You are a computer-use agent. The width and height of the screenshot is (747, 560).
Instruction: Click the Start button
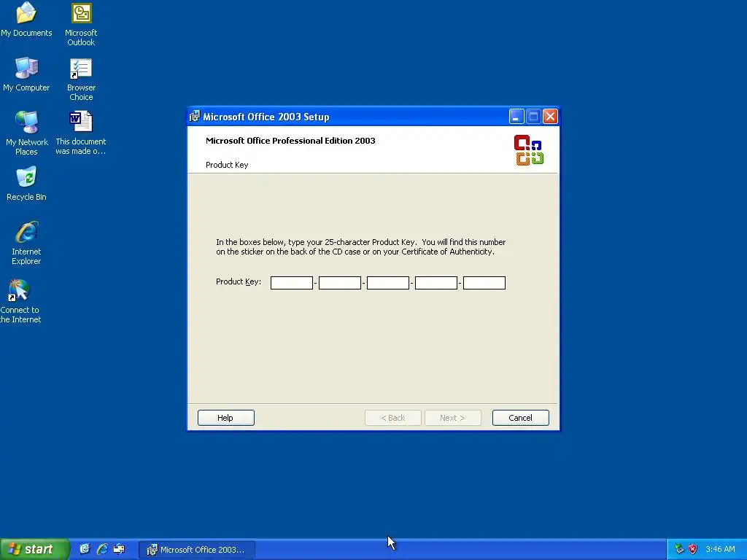tap(34, 549)
